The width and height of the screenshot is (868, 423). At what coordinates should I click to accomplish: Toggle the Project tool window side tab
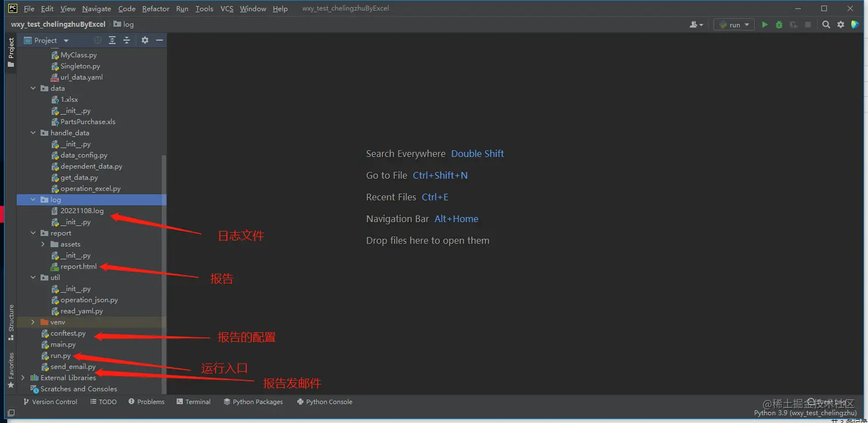[x=11, y=52]
